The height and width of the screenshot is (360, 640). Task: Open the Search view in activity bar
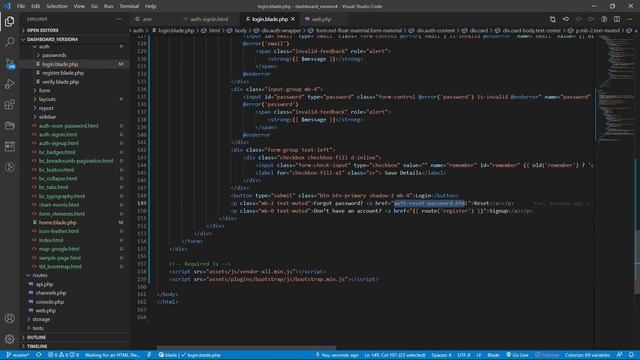pos(9,42)
